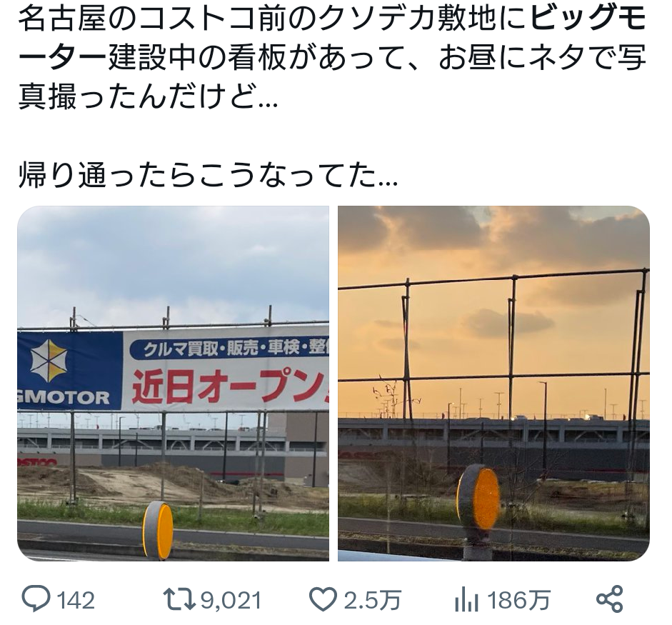Click the share icon

coord(609,599)
